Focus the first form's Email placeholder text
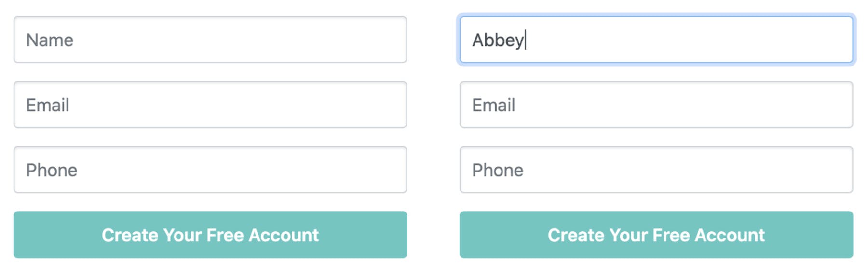The image size is (868, 278). (x=48, y=105)
